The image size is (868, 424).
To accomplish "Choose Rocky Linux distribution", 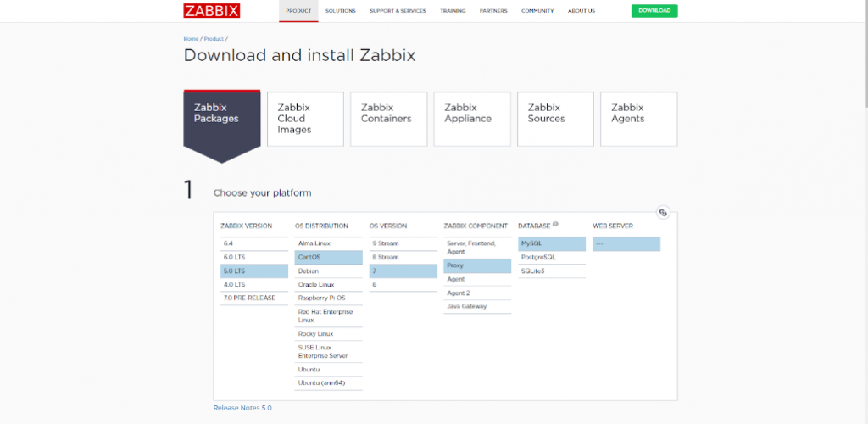I will pos(328,334).
